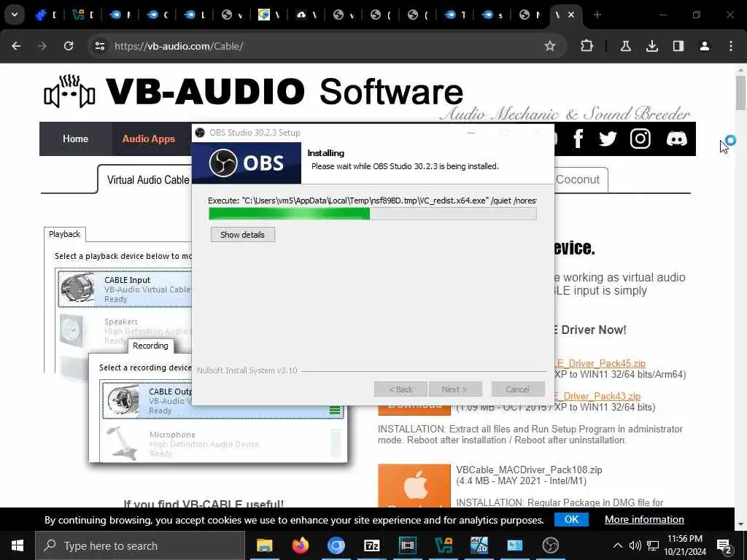
Task: Click the taskbar clock and date
Action: [684, 545]
